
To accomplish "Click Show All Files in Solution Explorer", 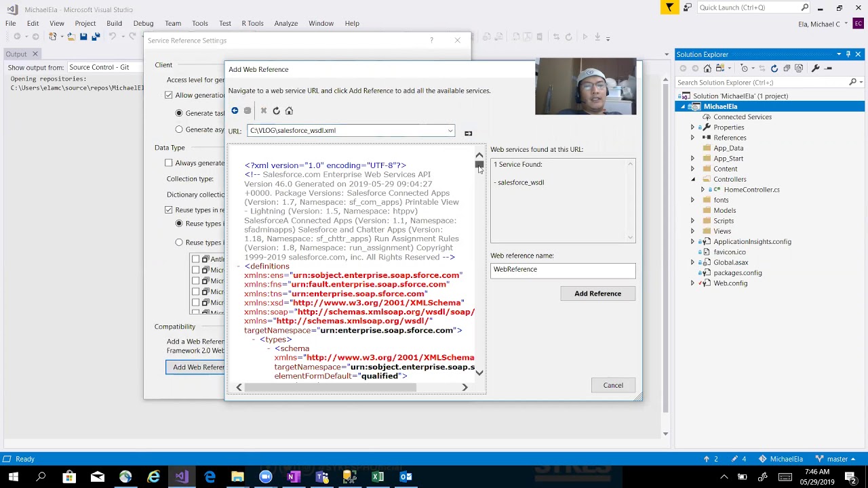I will coord(799,68).
